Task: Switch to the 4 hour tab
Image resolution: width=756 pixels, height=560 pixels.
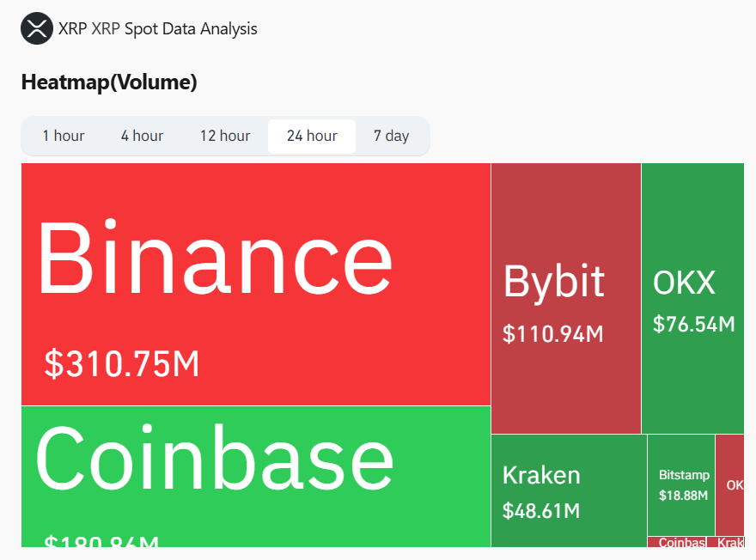Action: (x=142, y=136)
